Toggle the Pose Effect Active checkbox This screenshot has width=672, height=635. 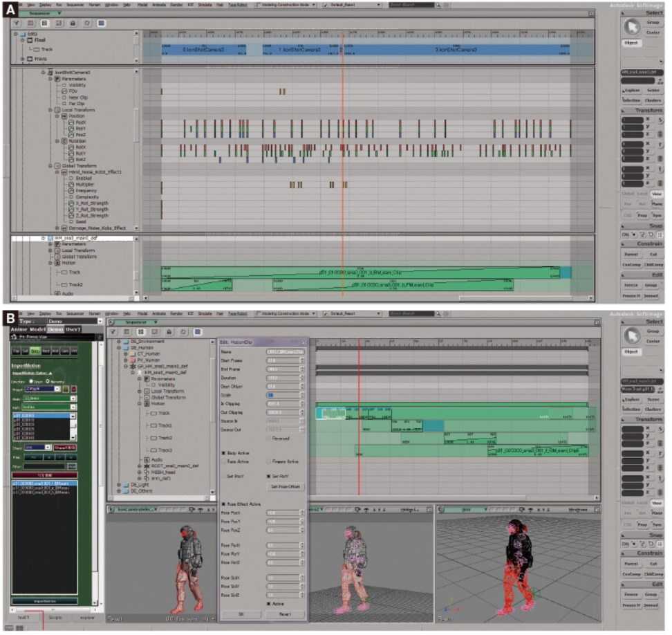pos(223,504)
